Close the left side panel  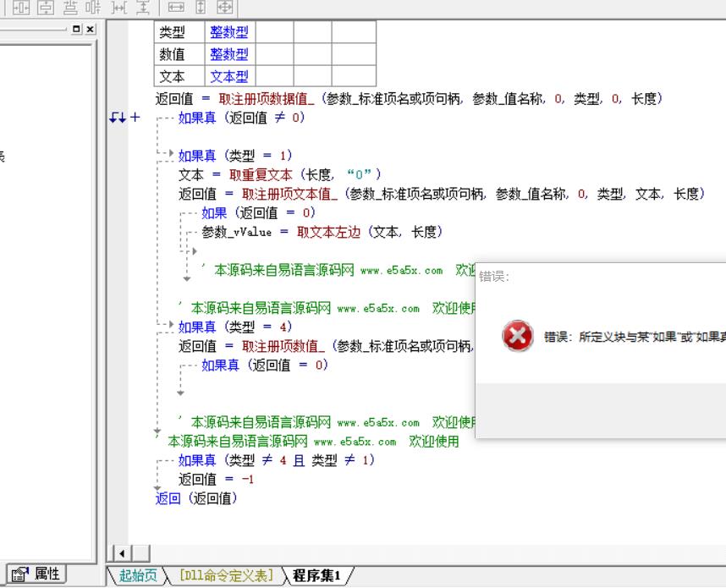91,29
